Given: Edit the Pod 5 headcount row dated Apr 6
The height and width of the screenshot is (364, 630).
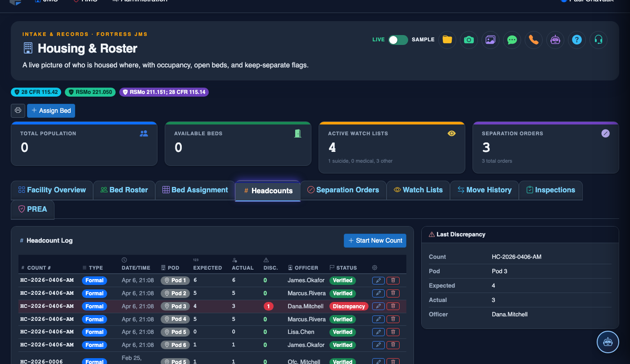Looking at the screenshot, I should click(378, 332).
